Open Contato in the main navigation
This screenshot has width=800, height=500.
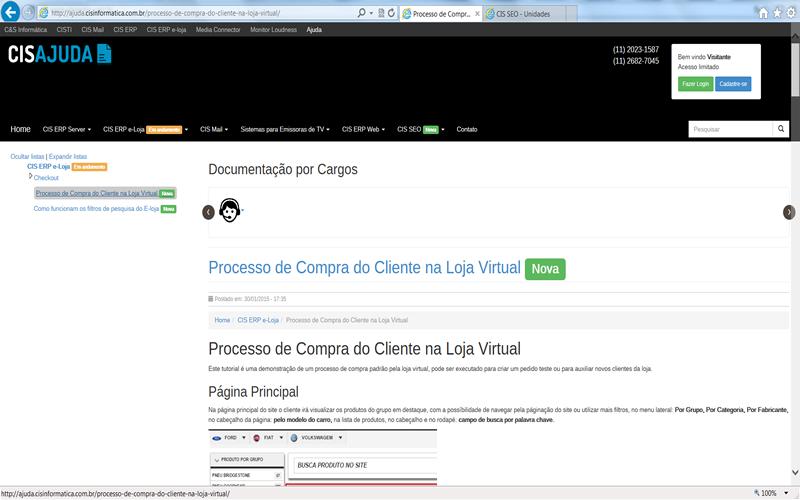pyautogui.click(x=467, y=130)
